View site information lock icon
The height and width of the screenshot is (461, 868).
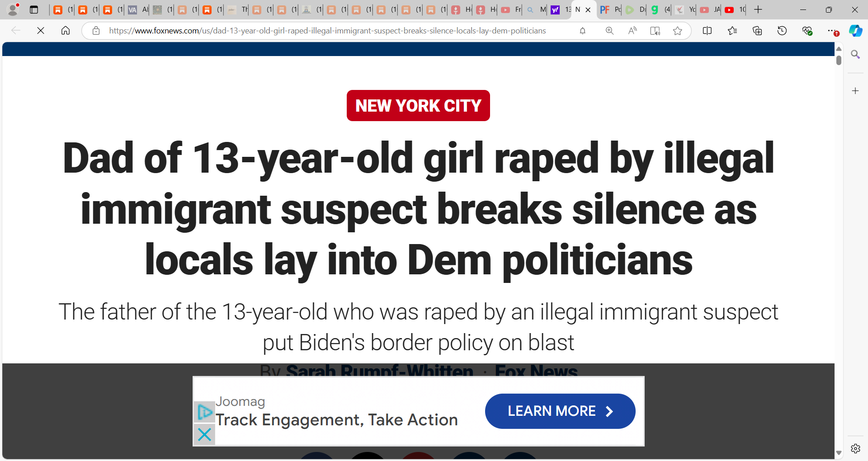tap(96, 31)
